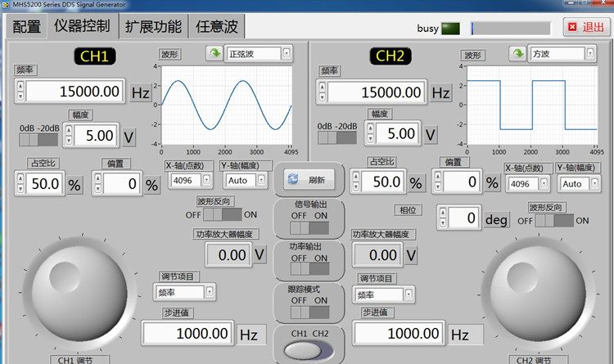Click the CH2 phase stepper arrows
Screen dimensions: 614x364
443,218
